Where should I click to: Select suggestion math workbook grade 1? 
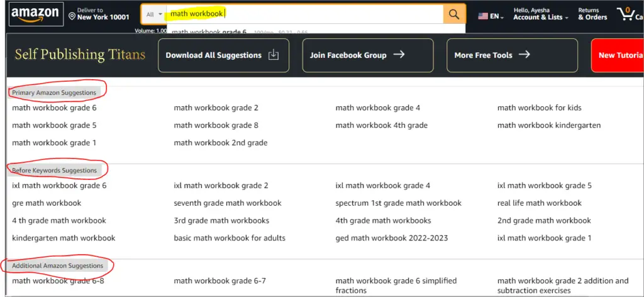pos(54,143)
